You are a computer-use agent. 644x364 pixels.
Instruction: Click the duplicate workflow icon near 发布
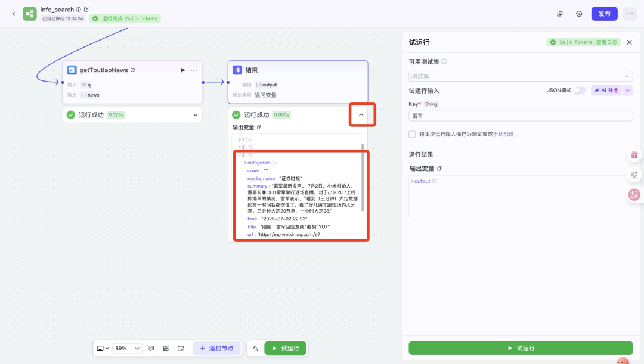[559, 13]
